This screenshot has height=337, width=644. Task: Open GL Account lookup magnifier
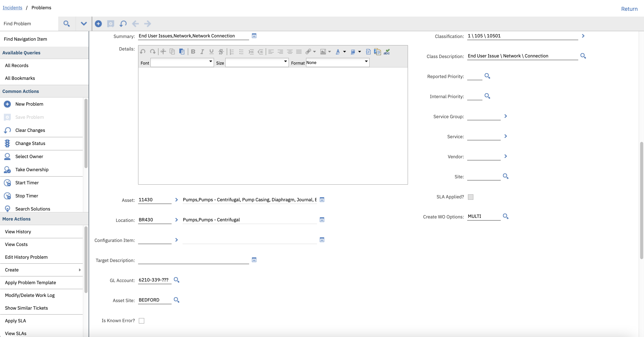176,280
